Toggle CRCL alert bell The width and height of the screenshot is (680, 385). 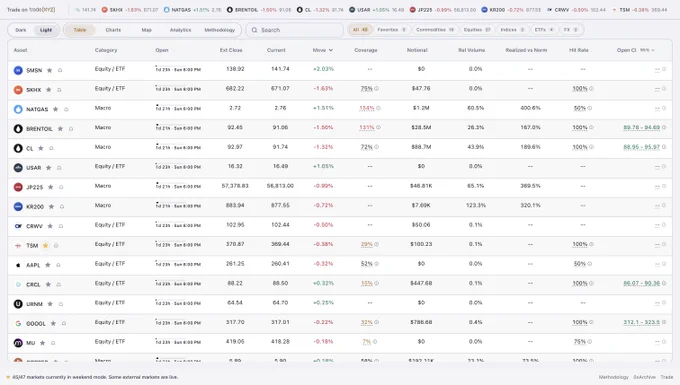59,284
